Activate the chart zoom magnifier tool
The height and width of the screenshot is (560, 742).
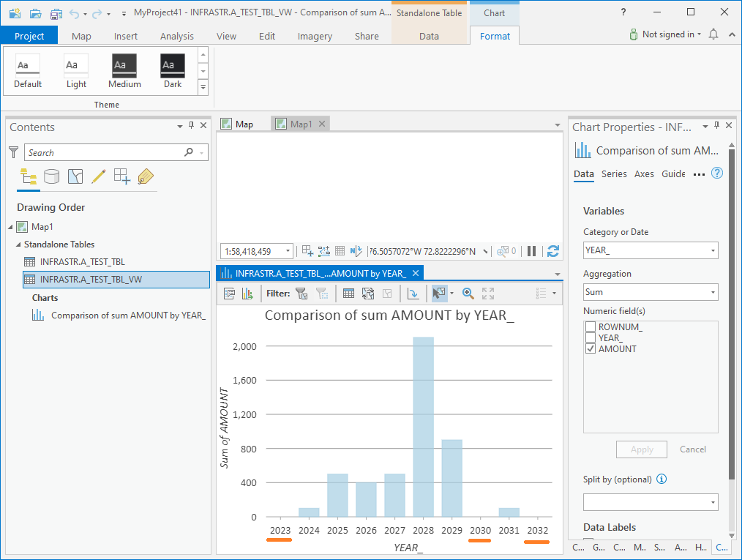[468, 293]
